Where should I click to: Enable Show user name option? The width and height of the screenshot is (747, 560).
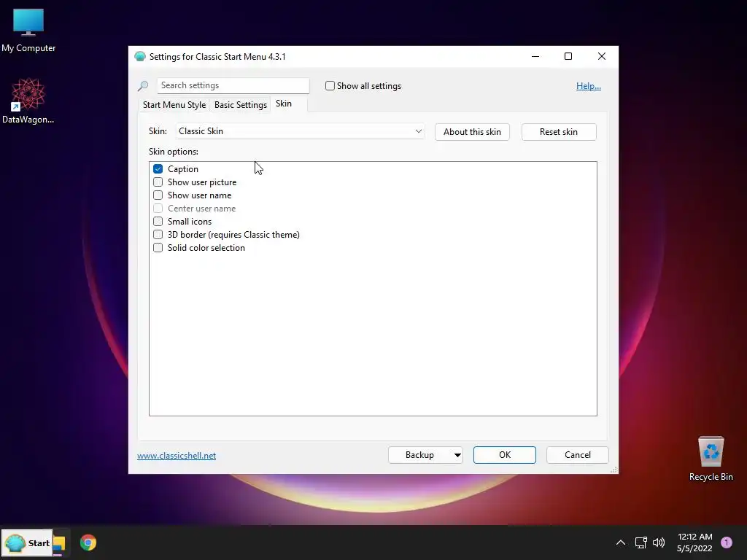pyautogui.click(x=158, y=195)
